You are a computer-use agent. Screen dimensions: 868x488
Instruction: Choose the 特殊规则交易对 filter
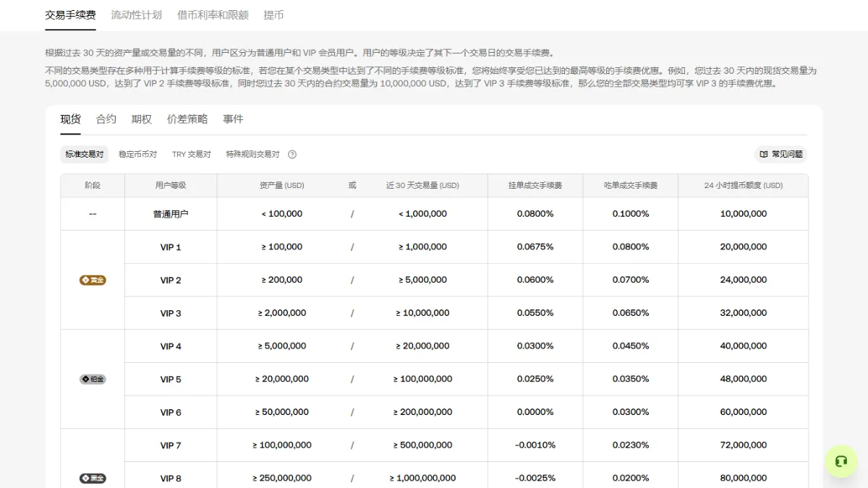tap(252, 154)
